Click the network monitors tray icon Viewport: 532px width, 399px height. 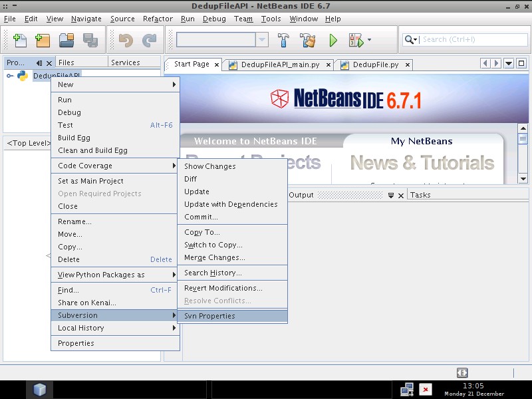407,390
